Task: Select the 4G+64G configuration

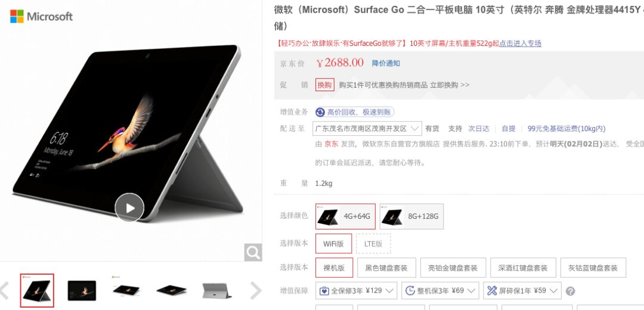Action: 345,216
